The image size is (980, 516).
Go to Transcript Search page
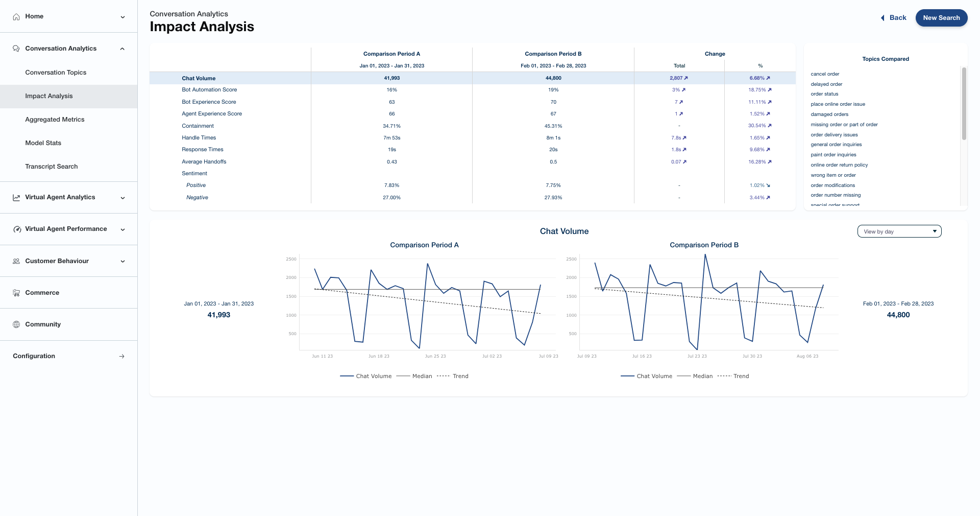tap(52, 167)
